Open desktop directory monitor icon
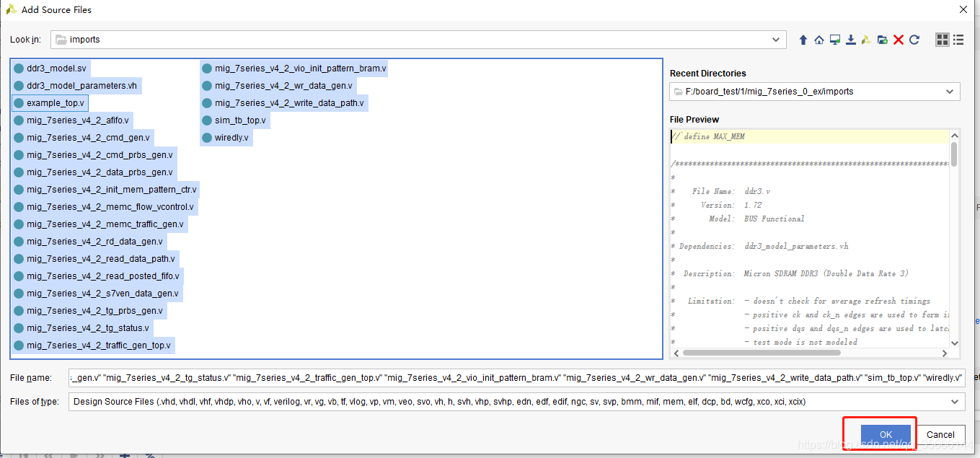The width and height of the screenshot is (980, 458). click(x=834, y=40)
